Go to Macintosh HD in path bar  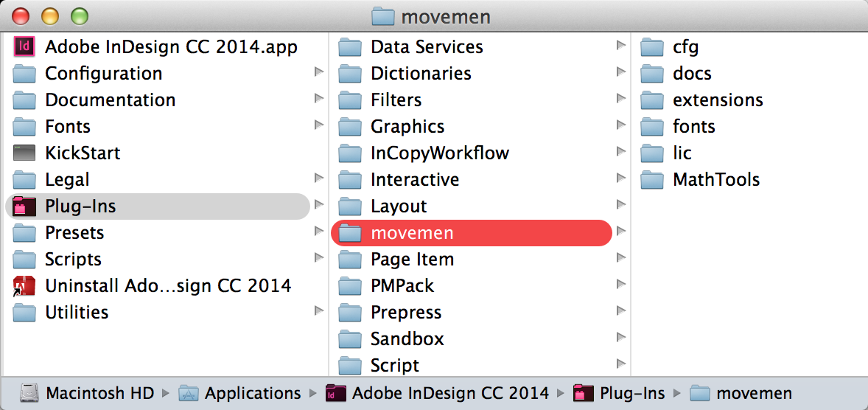click(86, 393)
